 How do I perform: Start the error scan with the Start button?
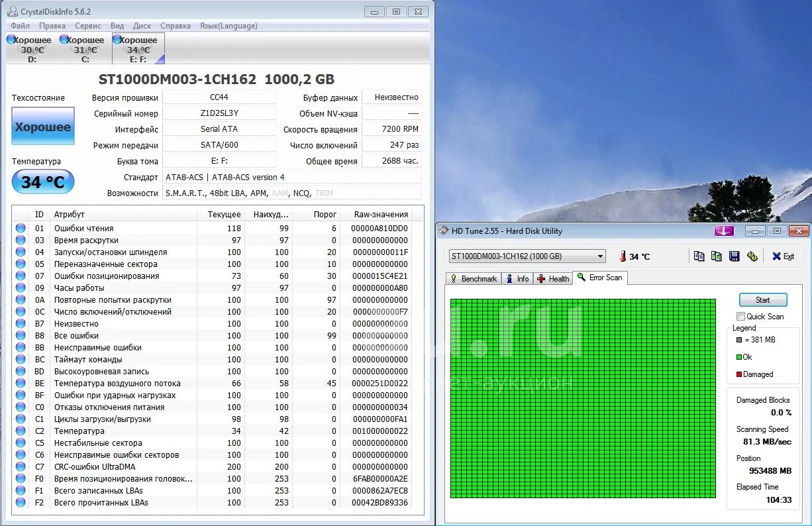[x=762, y=300]
